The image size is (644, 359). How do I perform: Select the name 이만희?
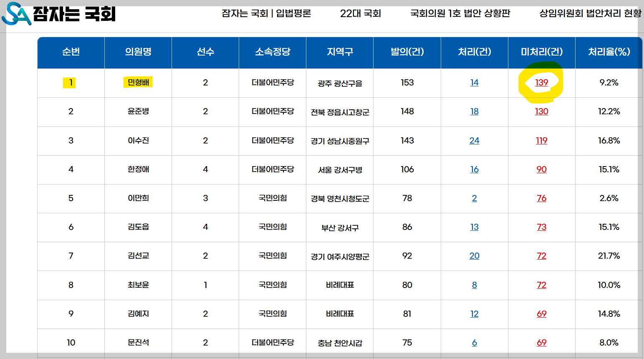tap(138, 198)
